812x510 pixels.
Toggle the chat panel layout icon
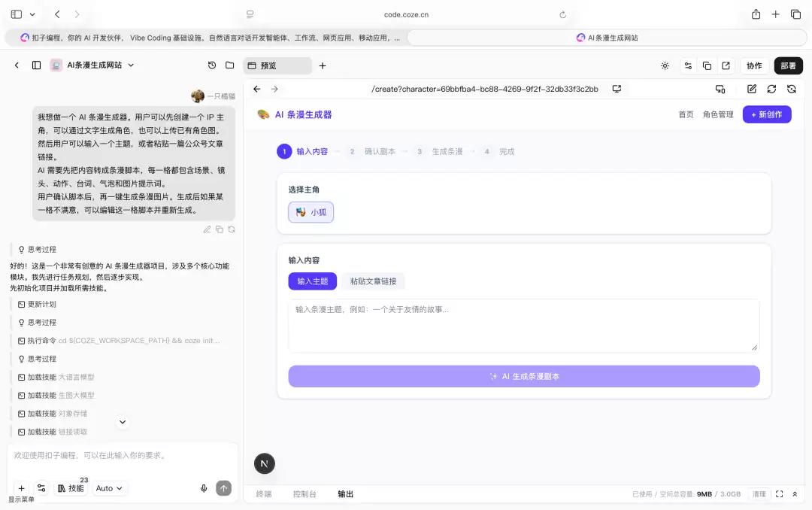coord(36,65)
